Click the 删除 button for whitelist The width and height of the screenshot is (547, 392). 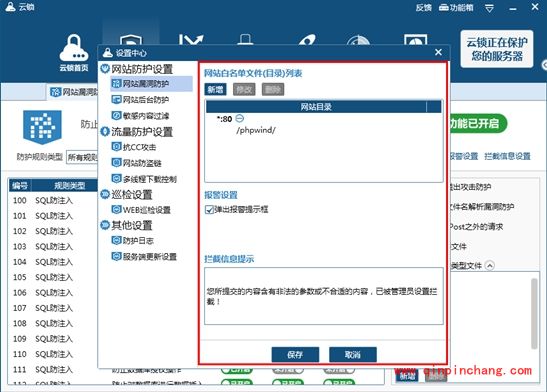[x=273, y=90]
